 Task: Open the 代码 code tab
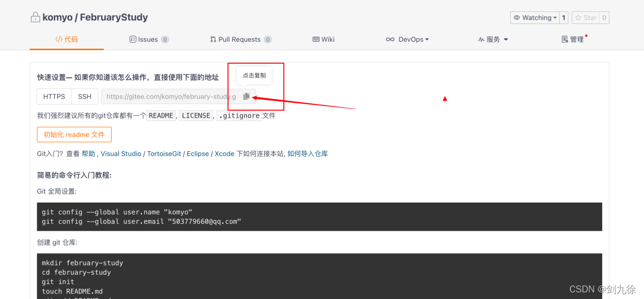[x=67, y=39]
